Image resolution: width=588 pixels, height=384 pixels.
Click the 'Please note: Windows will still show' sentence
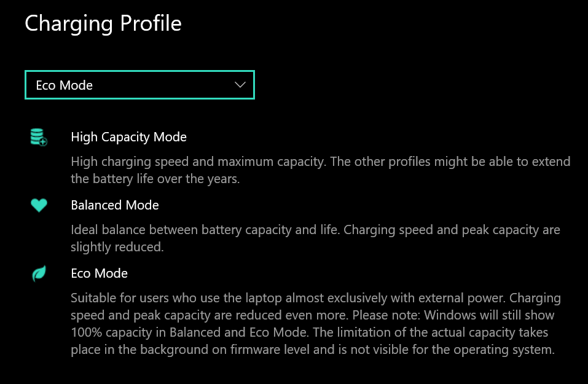(453, 315)
